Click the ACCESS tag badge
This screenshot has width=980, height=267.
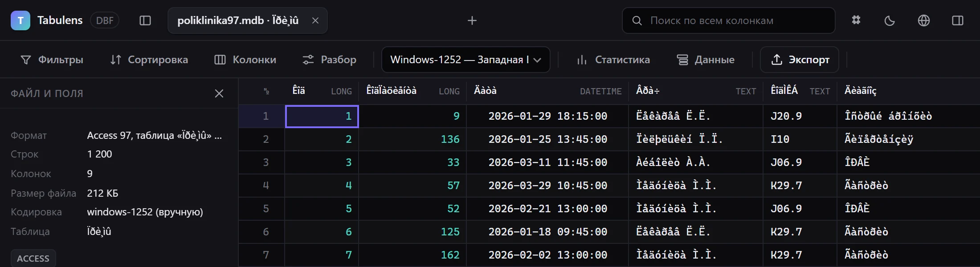click(33, 258)
